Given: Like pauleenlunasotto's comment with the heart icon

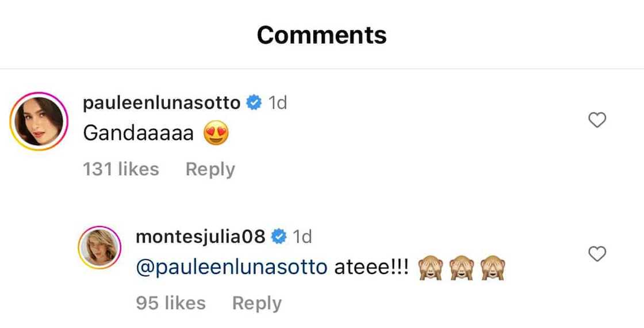Looking at the screenshot, I should click(x=598, y=120).
